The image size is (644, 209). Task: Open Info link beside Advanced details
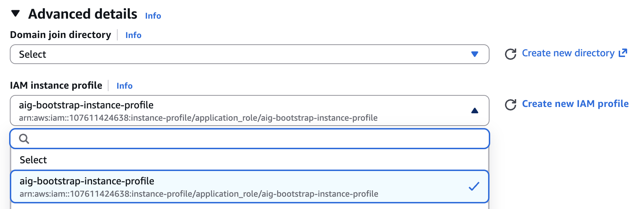153,16
